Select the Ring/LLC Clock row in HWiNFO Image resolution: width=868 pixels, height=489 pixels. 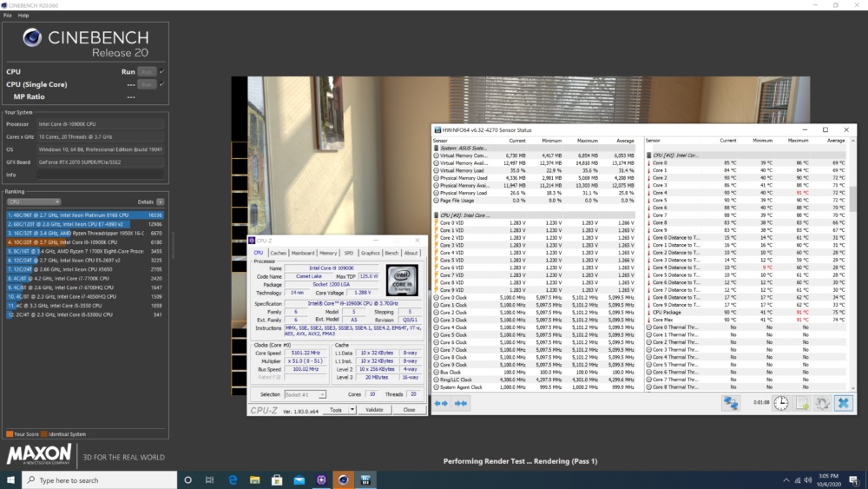tap(535, 380)
